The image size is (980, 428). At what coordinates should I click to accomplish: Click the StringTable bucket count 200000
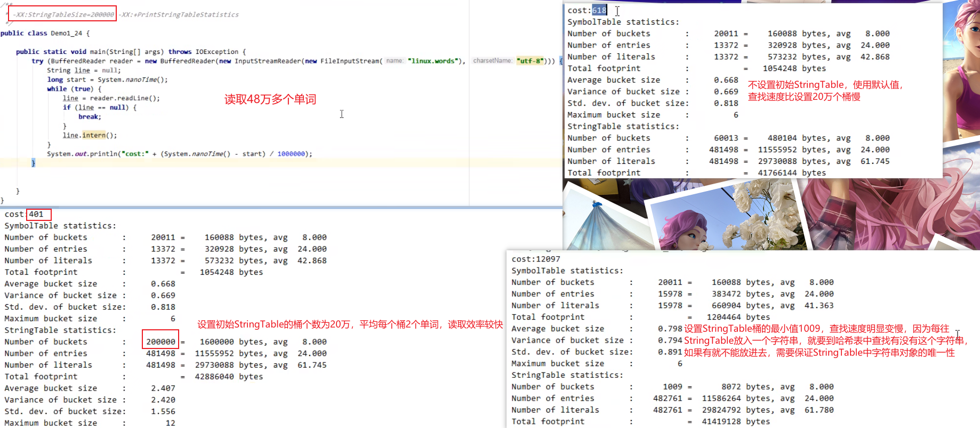[160, 342]
